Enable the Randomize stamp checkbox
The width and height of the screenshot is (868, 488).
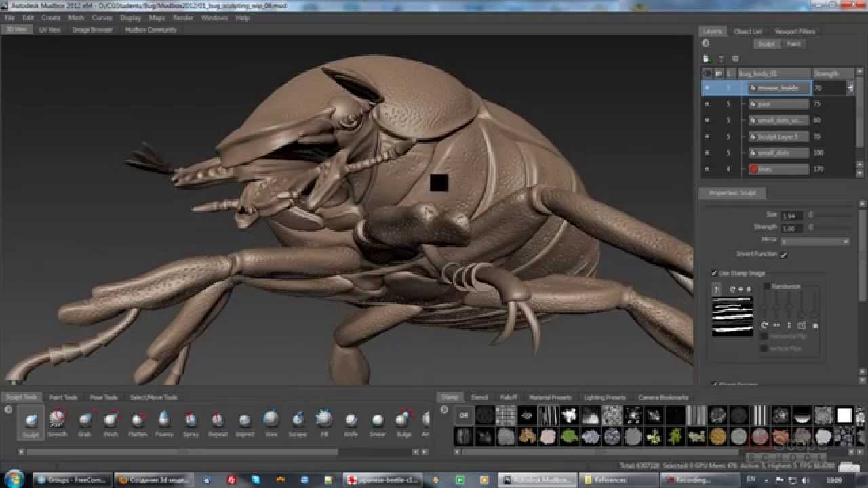pos(768,287)
